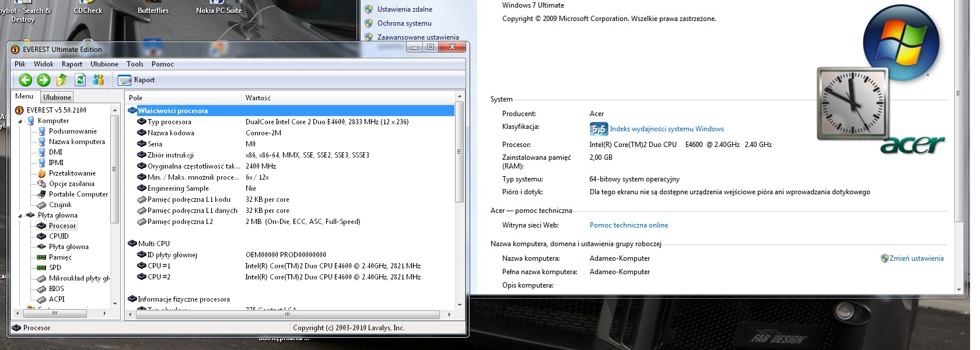The image size is (980, 350).
Task: Collapse the Płyta główna parent tree node
Action: click(20, 216)
